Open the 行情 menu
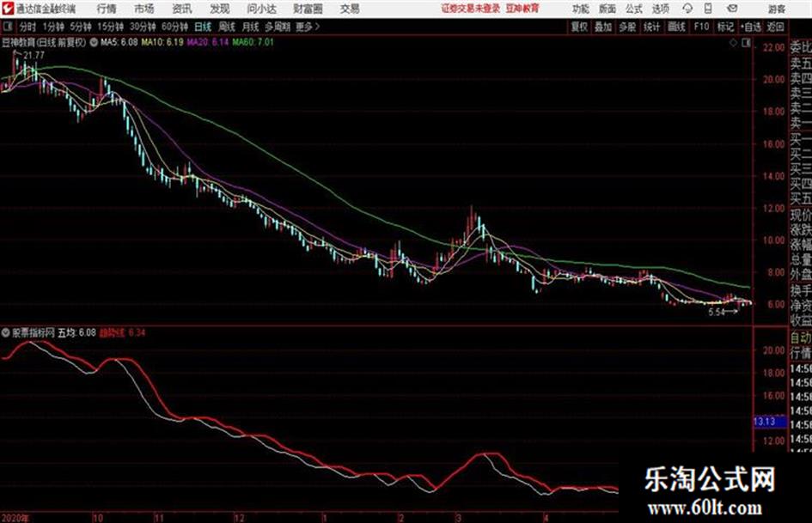 [x=107, y=9]
